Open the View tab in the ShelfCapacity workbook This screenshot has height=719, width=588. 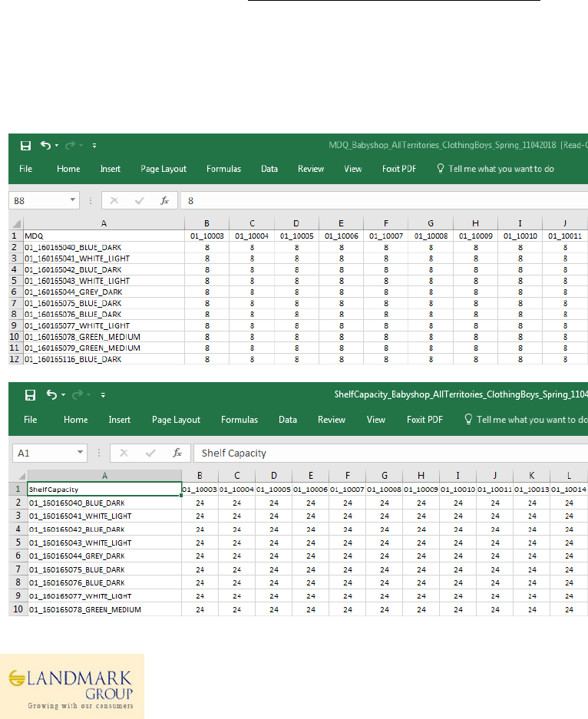[375, 420]
